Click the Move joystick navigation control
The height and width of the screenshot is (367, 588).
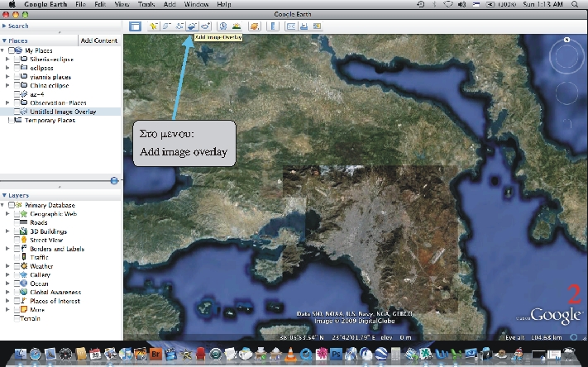[566, 93]
